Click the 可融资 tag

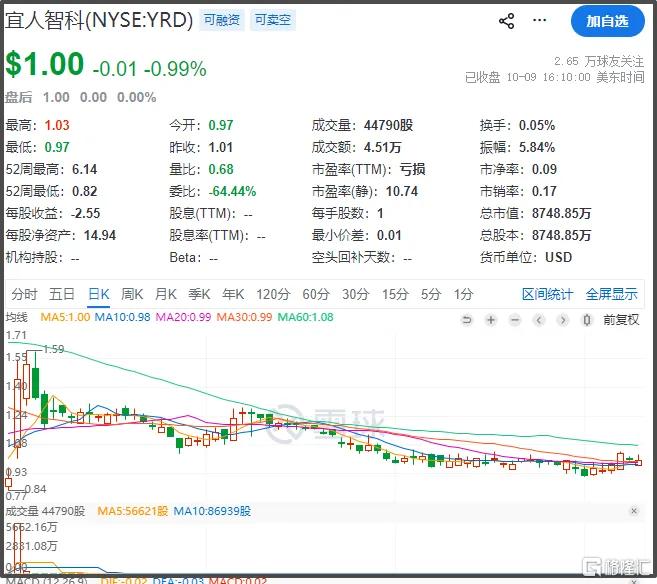pos(222,20)
